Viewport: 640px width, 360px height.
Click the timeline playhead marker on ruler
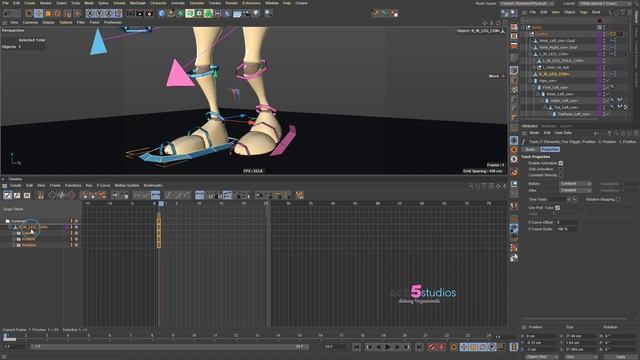[161, 204]
